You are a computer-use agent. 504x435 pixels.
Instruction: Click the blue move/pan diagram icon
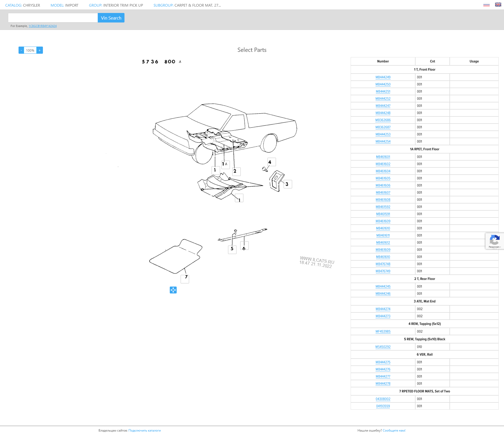[x=173, y=290]
